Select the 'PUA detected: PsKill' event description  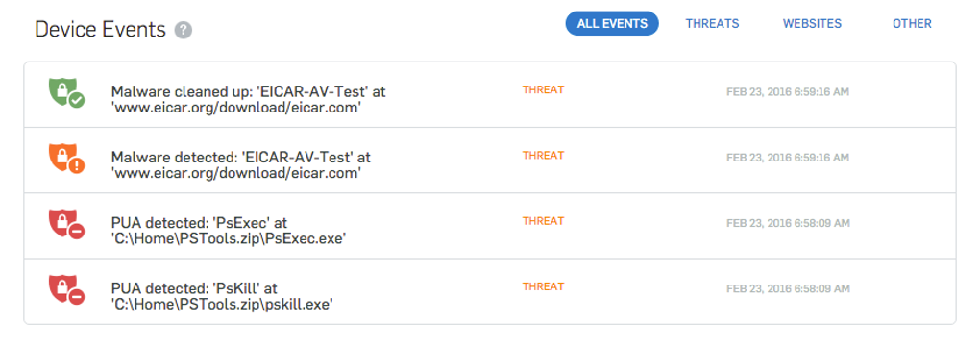pos(222,296)
